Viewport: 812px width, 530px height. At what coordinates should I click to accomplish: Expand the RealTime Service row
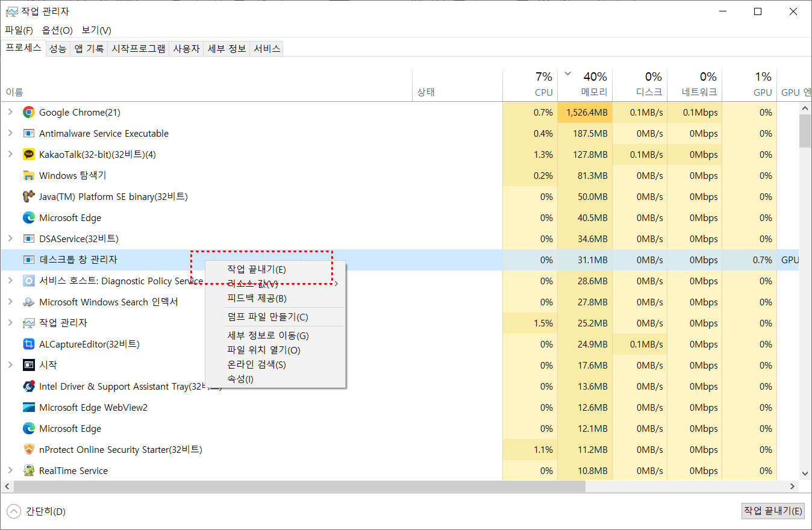[10, 470]
